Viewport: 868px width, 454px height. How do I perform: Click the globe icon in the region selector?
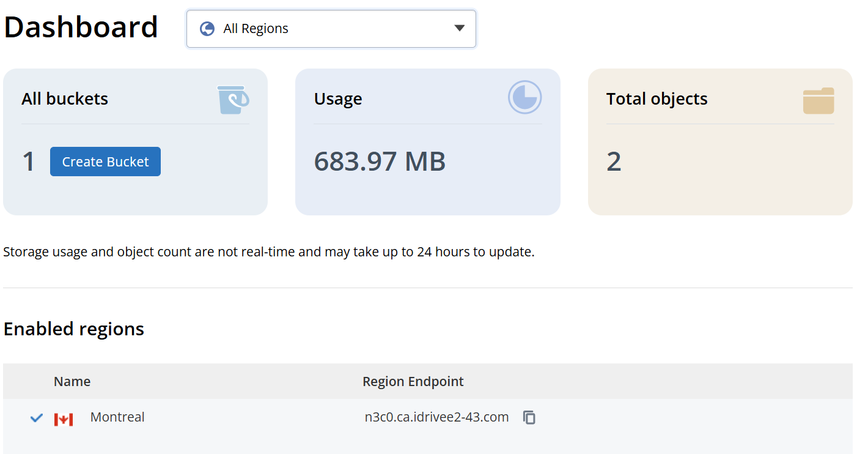click(x=207, y=29)
